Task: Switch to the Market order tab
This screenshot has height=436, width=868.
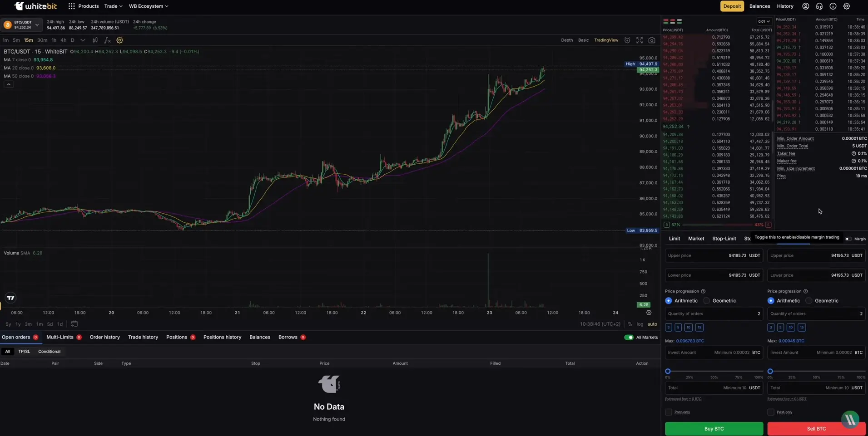Action: (x=696, y=239)
